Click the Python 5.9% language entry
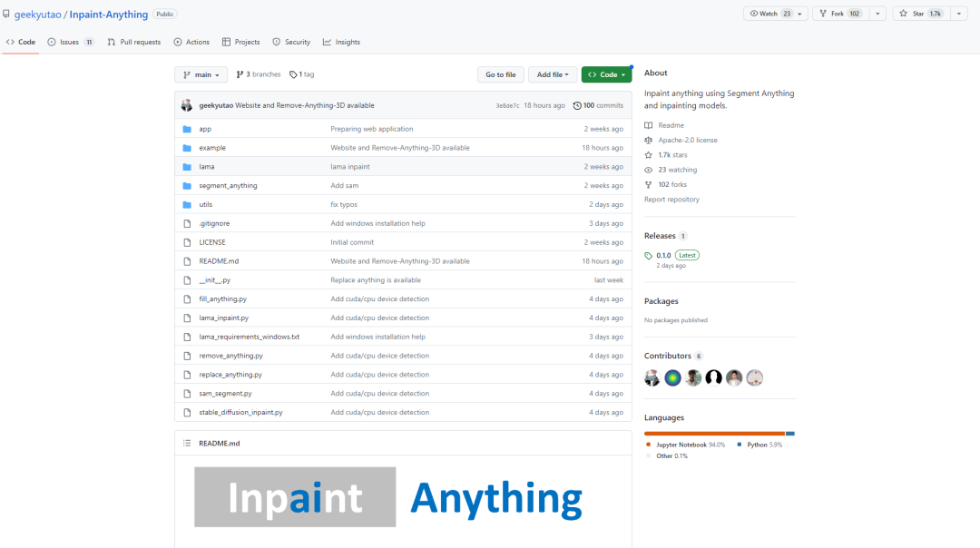 point(759,445)
